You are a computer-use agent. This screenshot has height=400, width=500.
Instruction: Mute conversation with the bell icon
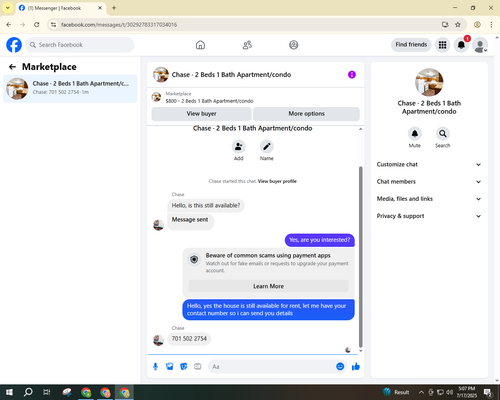tap(415, 134)
